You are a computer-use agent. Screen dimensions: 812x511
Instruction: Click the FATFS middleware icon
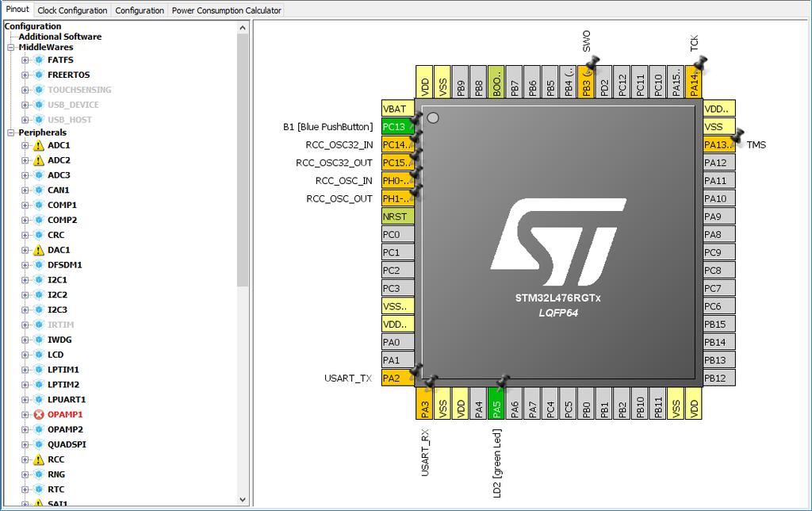point(39,60)
